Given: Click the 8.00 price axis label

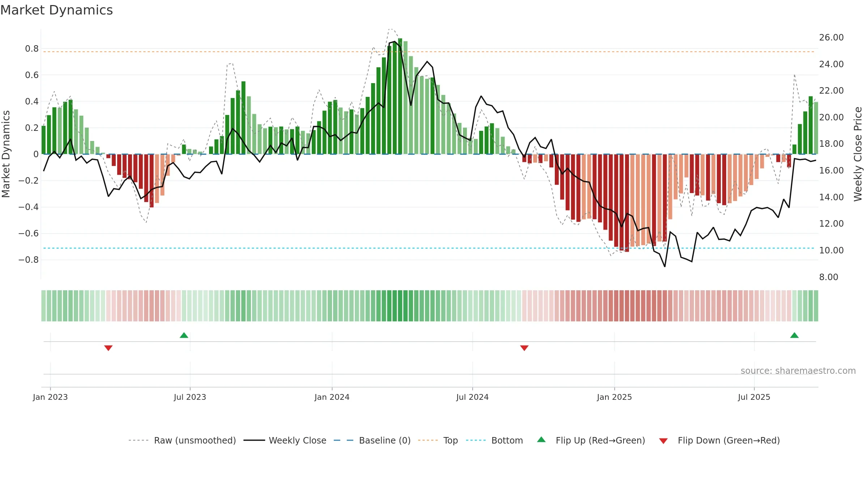Looking at the screenshot, I should 829,277.
